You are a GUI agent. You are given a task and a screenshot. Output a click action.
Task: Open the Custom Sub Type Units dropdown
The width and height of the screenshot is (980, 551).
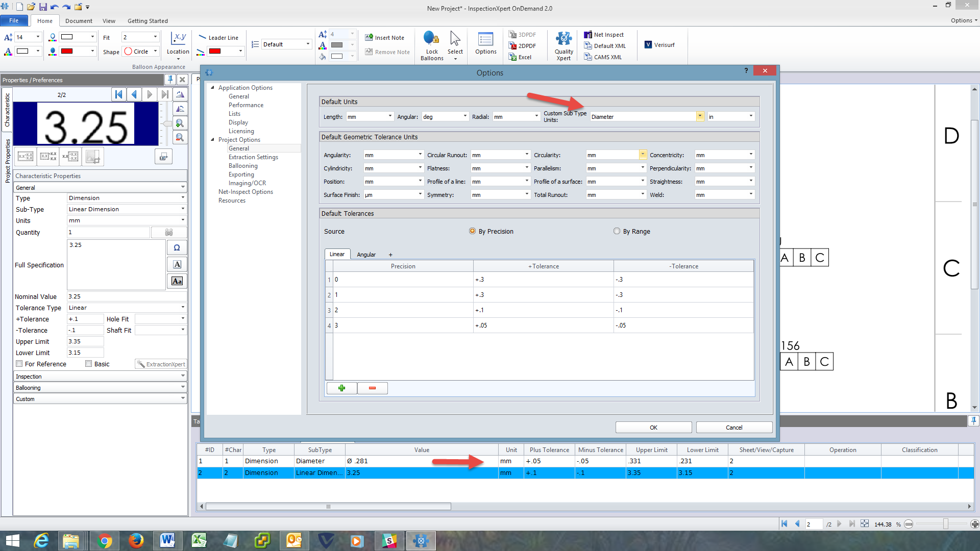tap(699, 116)
